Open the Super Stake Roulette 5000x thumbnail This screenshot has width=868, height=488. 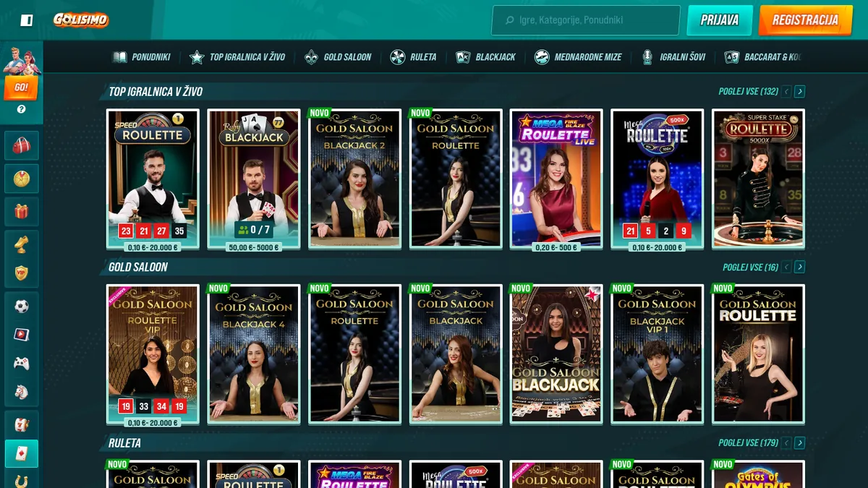758,179
